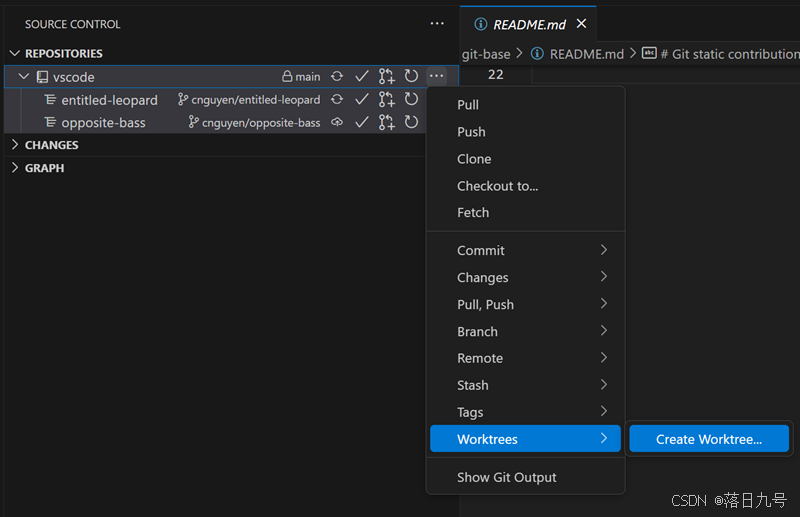Open the Remote submenu
Image resolution: width=800 pixels, height=517 pixels.
tap(526, 358)
